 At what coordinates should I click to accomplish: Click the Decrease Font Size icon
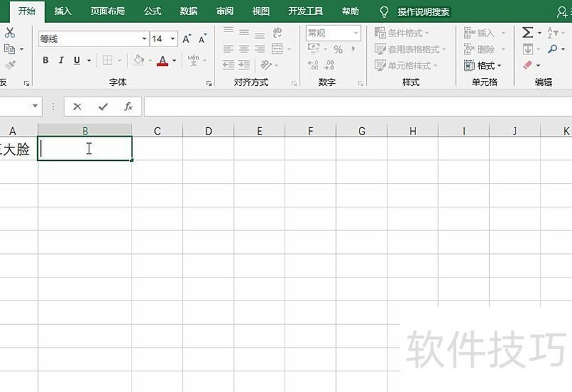tap(202, 39)
